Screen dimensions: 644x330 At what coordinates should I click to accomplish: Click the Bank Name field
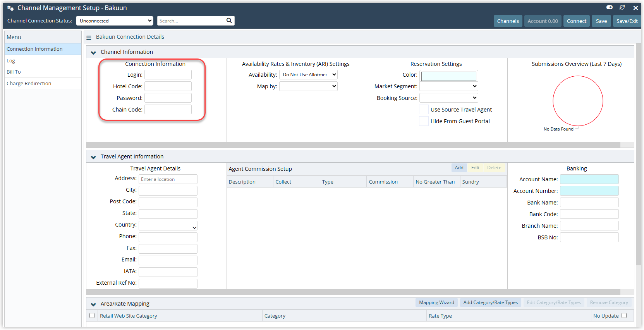click(x=589, y=203)
